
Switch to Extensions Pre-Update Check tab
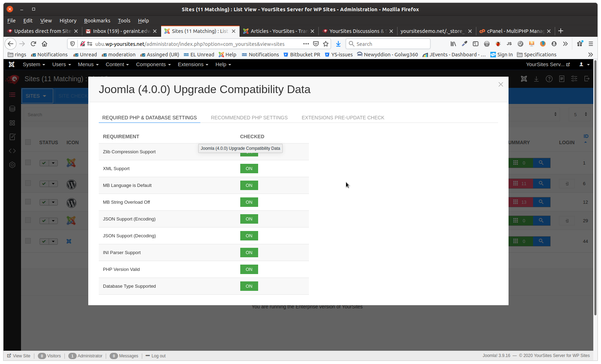[343, 118]
